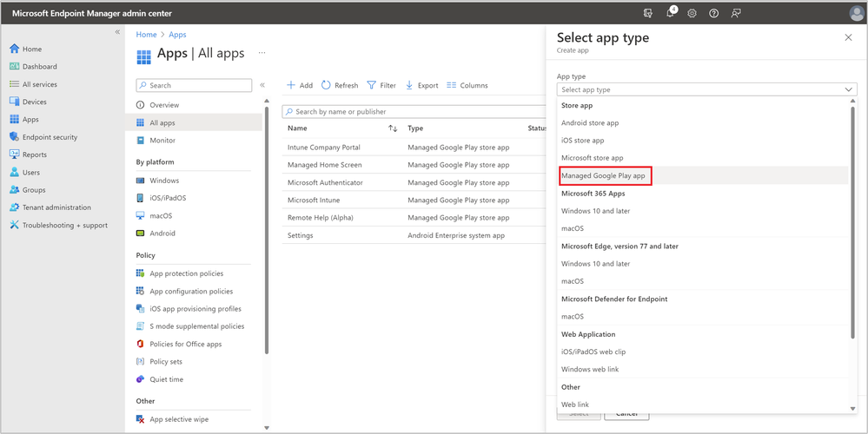Screen dimensions: 868x434
Task: Open portal settings gear icon
Action: [692, 13]
